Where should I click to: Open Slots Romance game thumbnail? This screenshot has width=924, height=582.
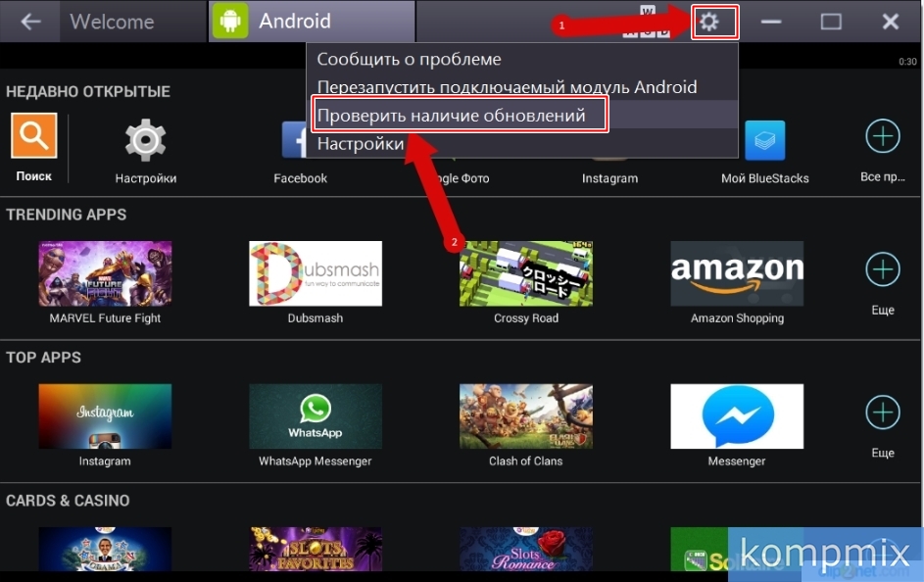click(525, 549)
